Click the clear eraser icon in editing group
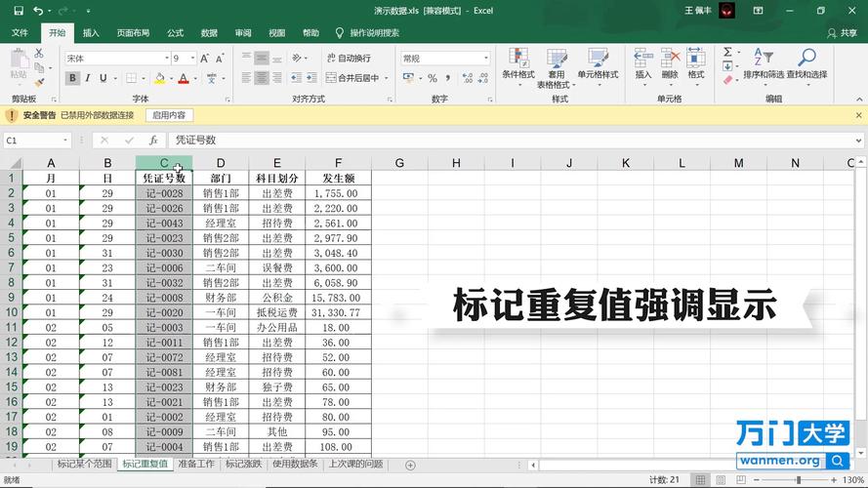This screenshot has width=868, height=488. [728, 80]
